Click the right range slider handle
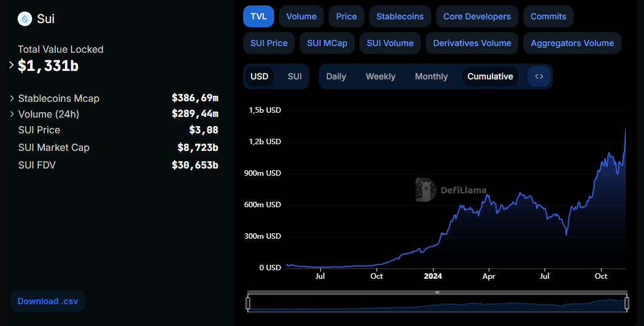This screenshot has height=326, width=644. [627, 304]
